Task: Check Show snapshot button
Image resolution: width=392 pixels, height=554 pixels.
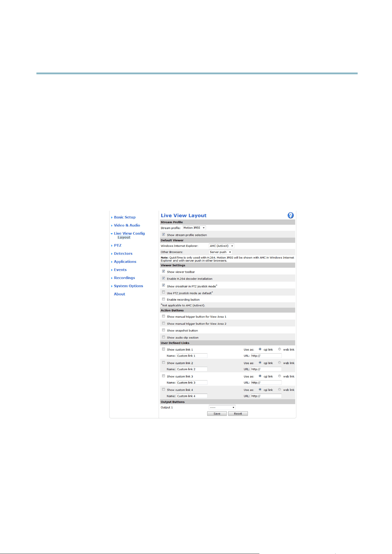Action: click(x=163, y=330)
